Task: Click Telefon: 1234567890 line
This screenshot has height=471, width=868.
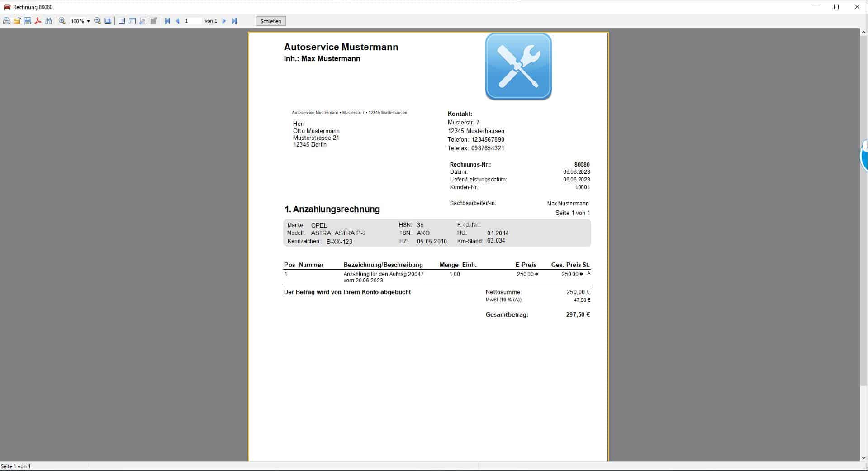Action: click(x=476, y=139)
